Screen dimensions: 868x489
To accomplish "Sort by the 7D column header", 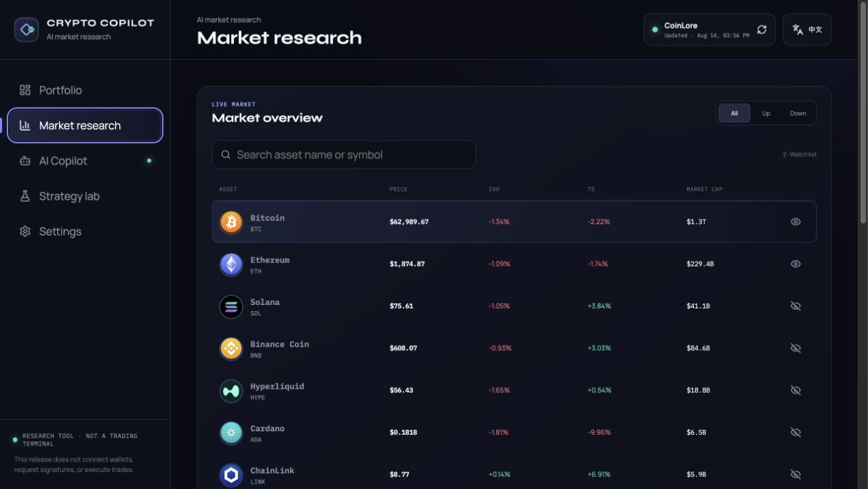I will point(591,189).
